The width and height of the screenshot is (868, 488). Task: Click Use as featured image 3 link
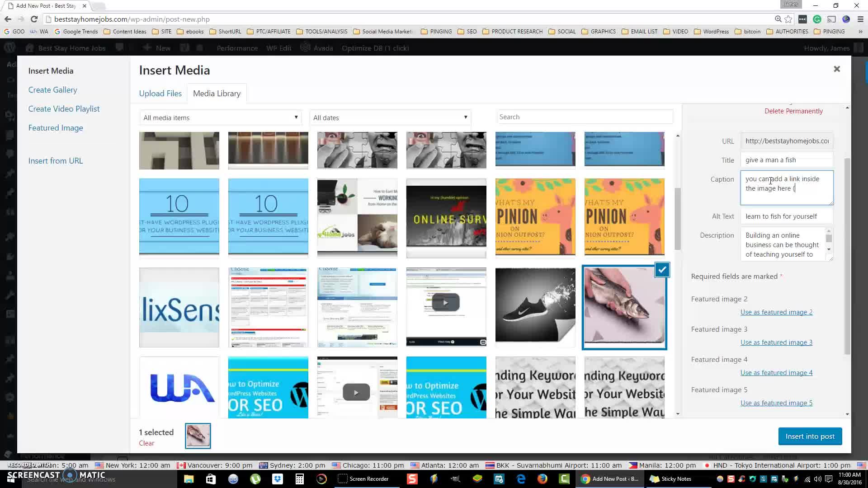click(x=776, y=343)
